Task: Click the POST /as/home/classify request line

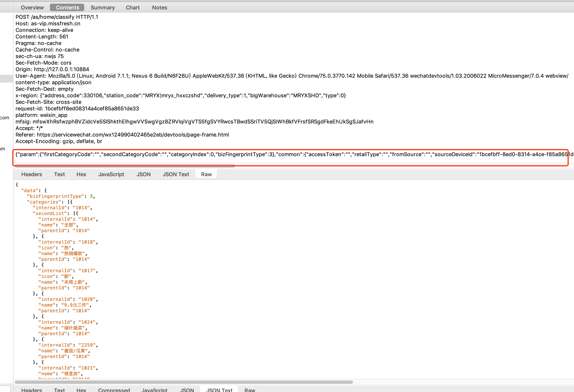Action: click(x=57, y=17)
